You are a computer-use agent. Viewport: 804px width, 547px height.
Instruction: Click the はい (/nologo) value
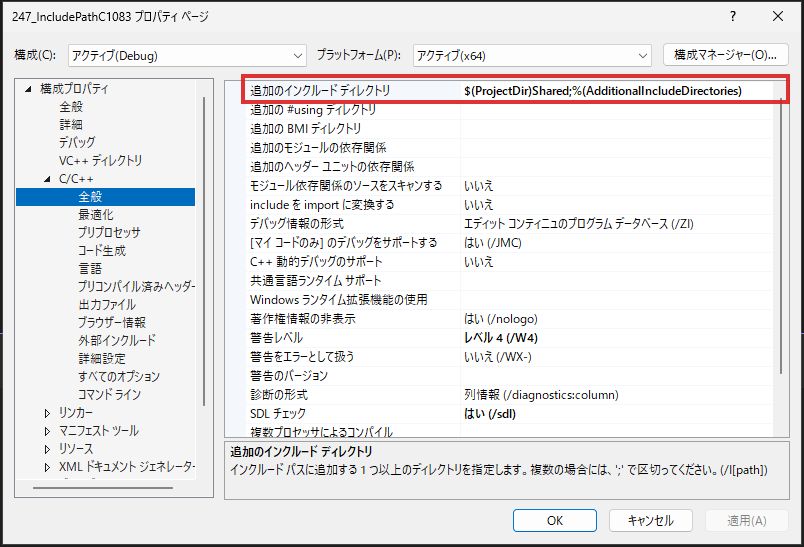tap(500, 319)
